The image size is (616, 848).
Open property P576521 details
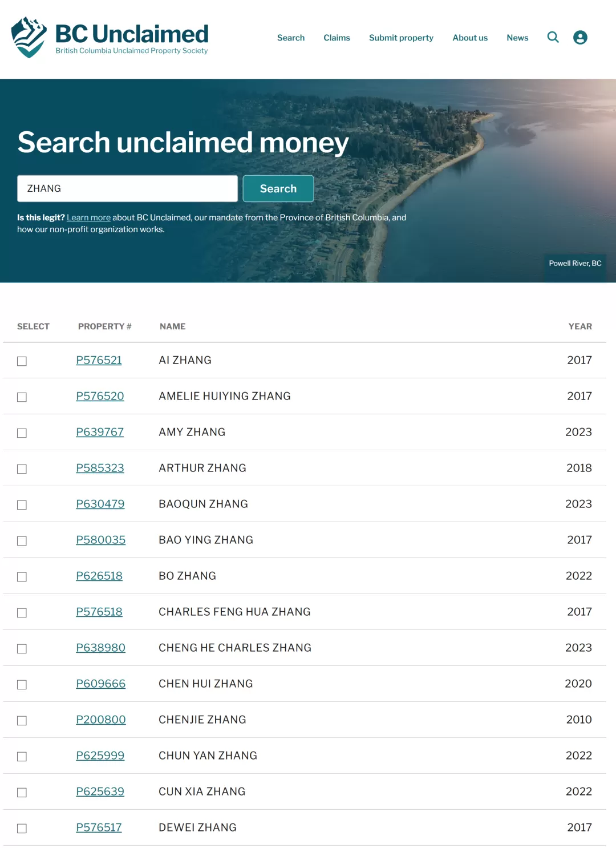99,360
